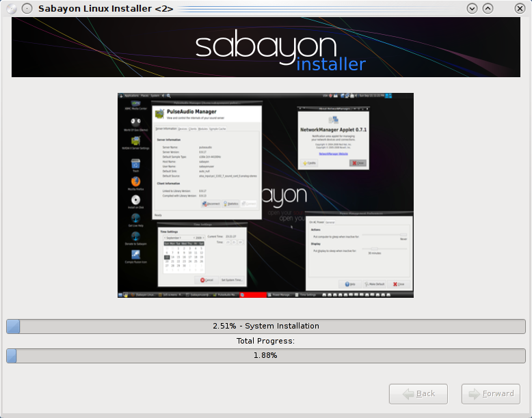
Task: Minimize the Sabayon Linux Installer window
Action: tap(472, 8)
